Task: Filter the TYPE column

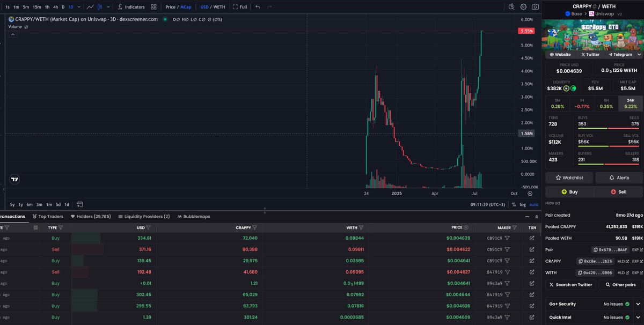Action: (60, 227)
